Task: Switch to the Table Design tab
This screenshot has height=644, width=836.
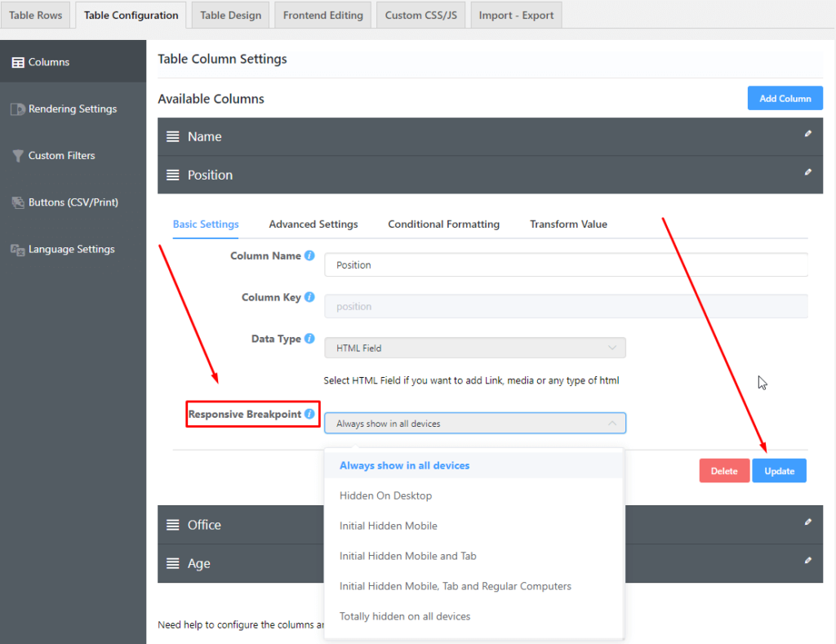Action: pos(229,14)
